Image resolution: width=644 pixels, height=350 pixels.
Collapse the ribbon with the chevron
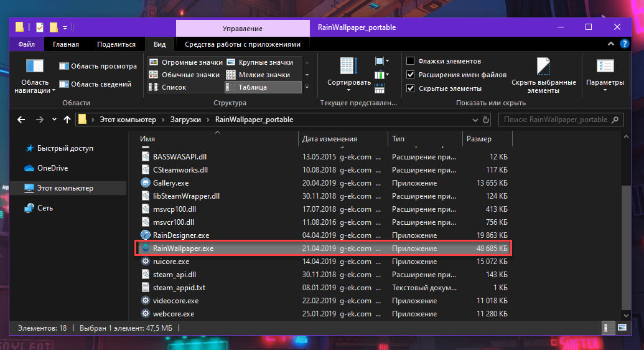point(611,44)
